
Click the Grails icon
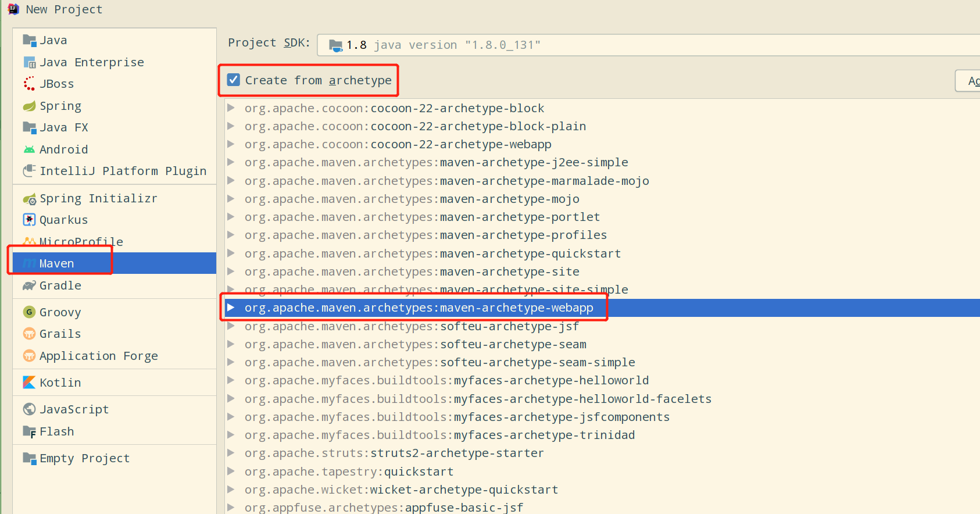point(29,334)
